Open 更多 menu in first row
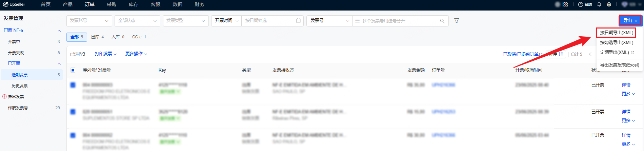The image size is (644, 151). 628,94
